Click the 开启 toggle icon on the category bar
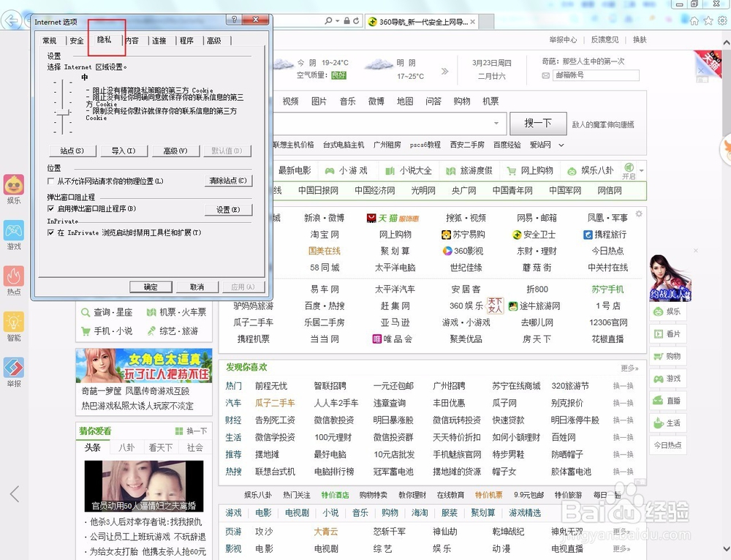This screenshot has width=731, height=560. 629,170
